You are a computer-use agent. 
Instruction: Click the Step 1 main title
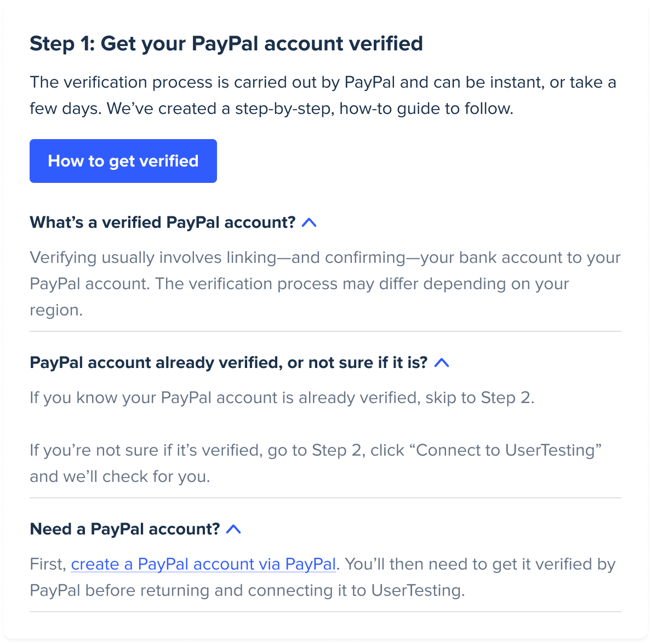coord(226,44)
